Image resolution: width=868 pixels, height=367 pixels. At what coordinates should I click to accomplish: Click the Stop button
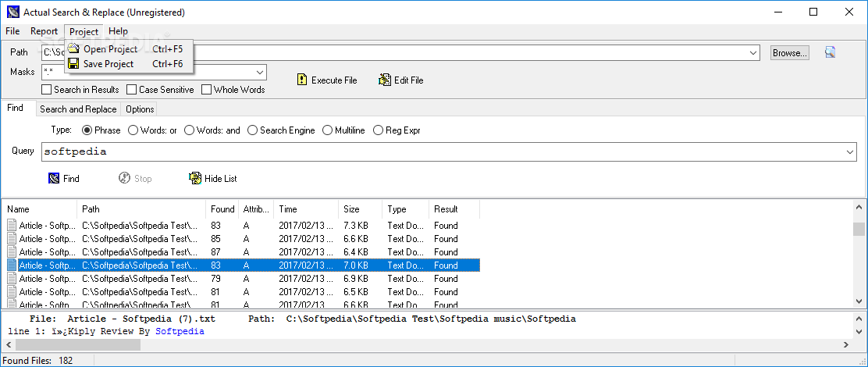(x=135, y=178)
